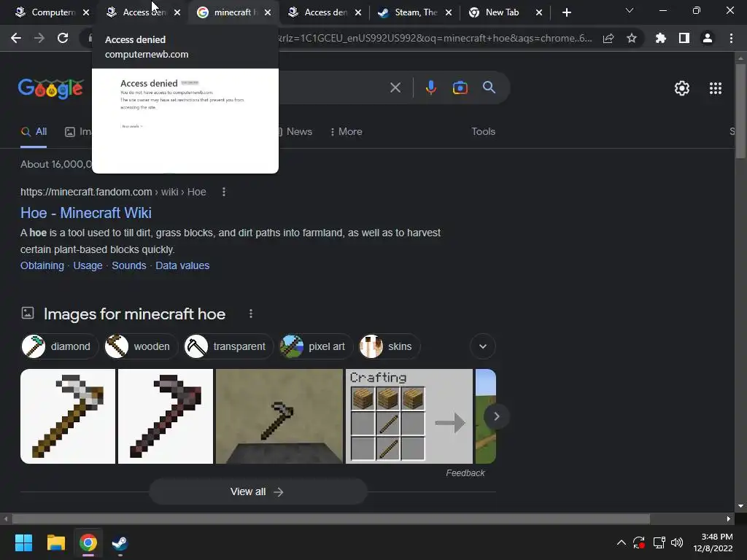Open Steam from the taskbar

point(120,542)
